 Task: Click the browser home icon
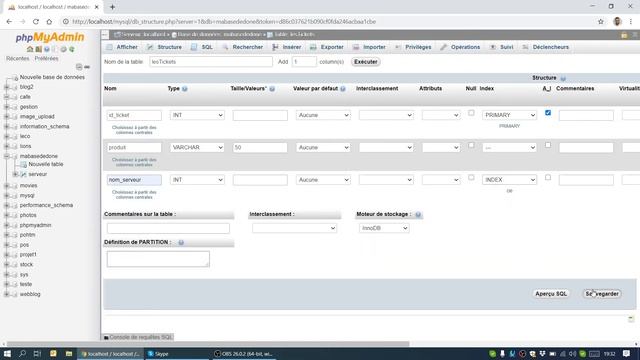point(49,22)
